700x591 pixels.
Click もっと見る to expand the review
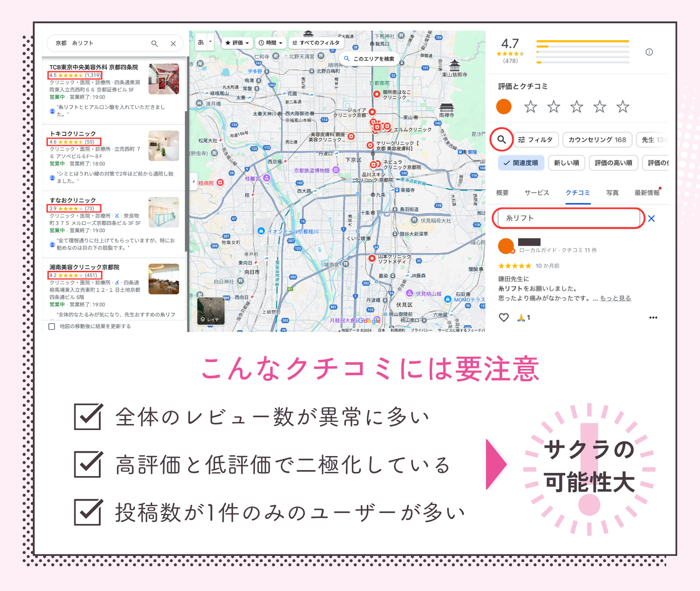(615, 298)
